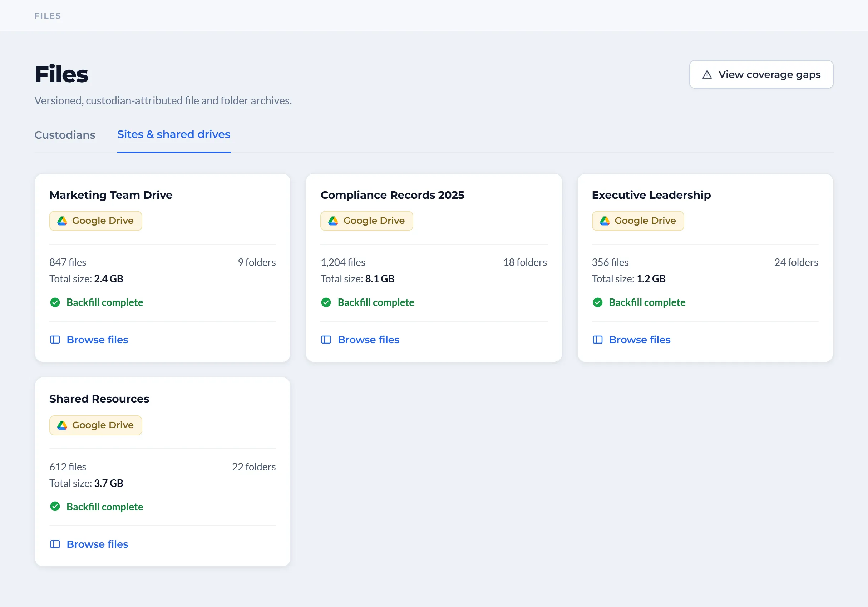Click the 22 folders count

click(254, 467)
